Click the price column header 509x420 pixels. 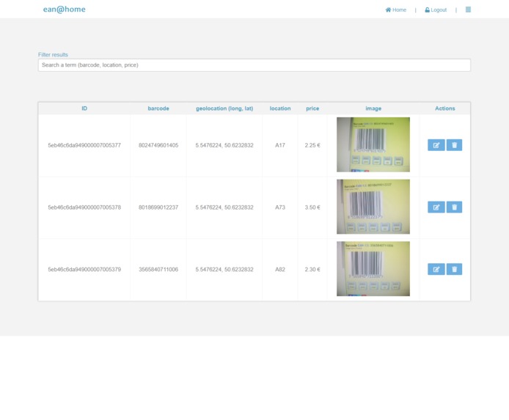click(312, 108)
